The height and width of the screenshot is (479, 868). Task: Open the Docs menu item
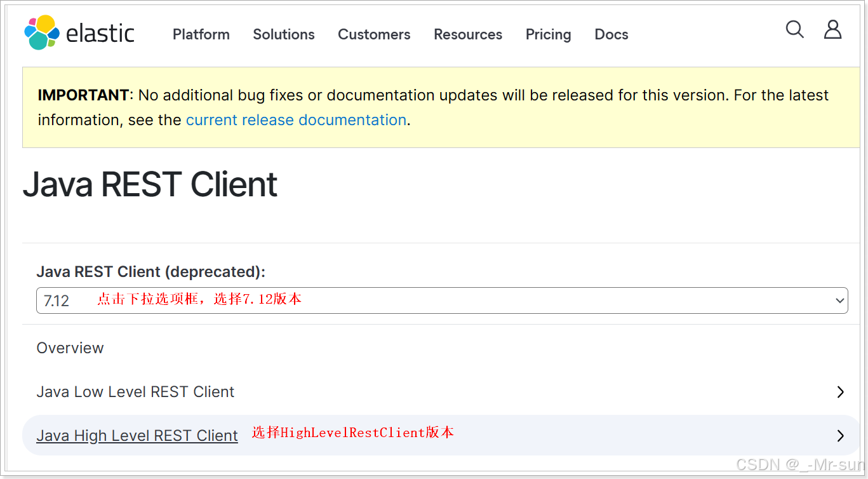(611, 34)
